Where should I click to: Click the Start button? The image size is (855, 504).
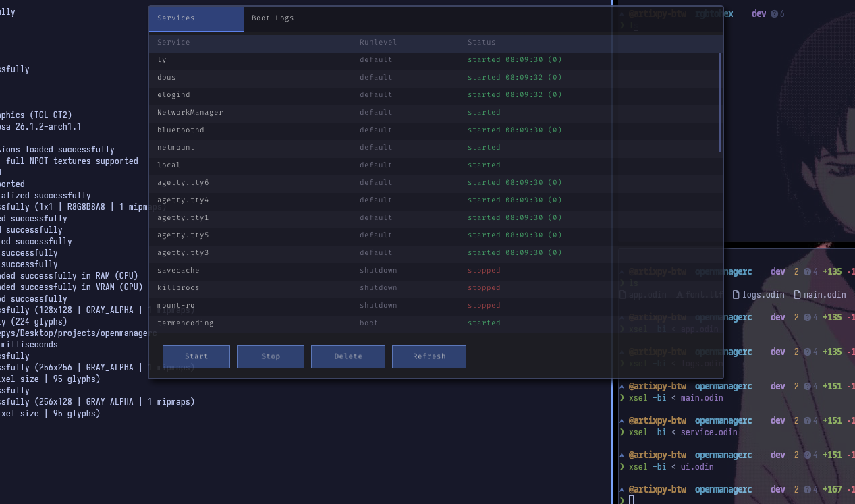196,356
